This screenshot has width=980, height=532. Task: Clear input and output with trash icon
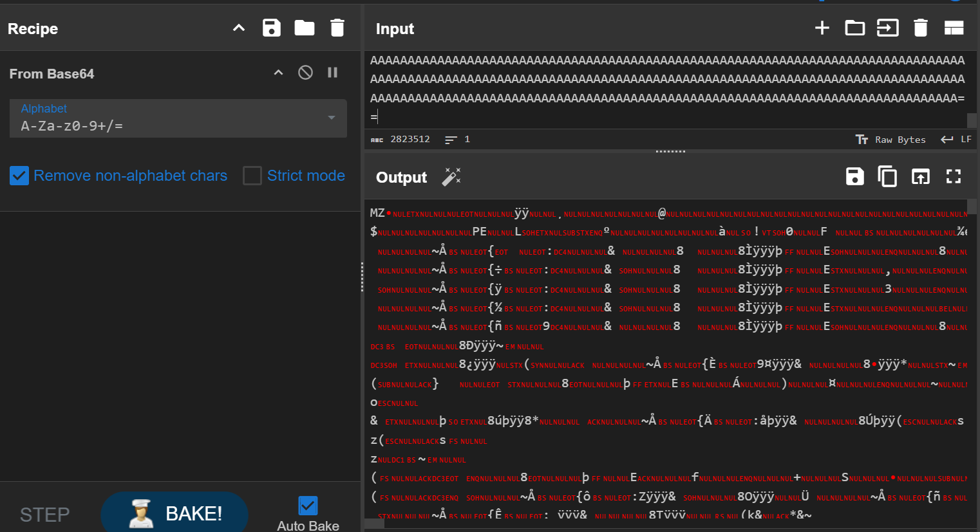tap(921, 28)
